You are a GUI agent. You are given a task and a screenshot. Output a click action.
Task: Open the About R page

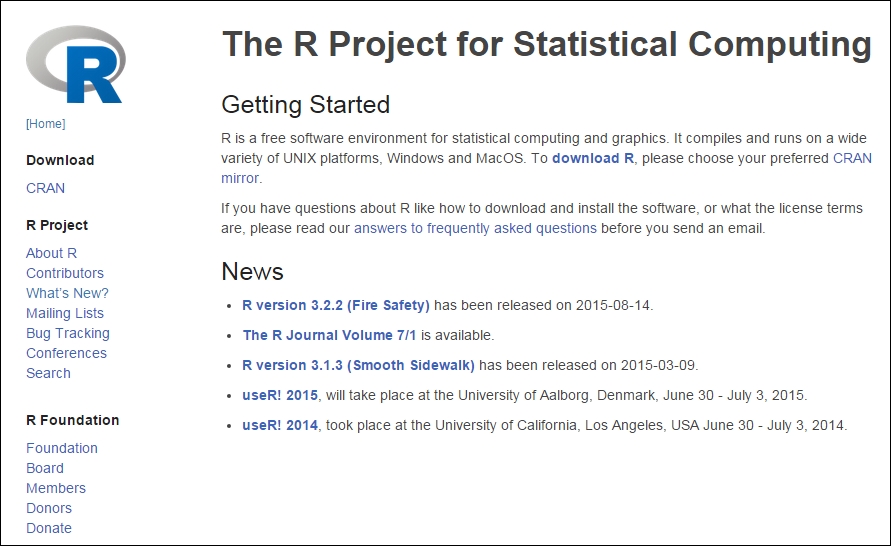[x=52, y=253]
